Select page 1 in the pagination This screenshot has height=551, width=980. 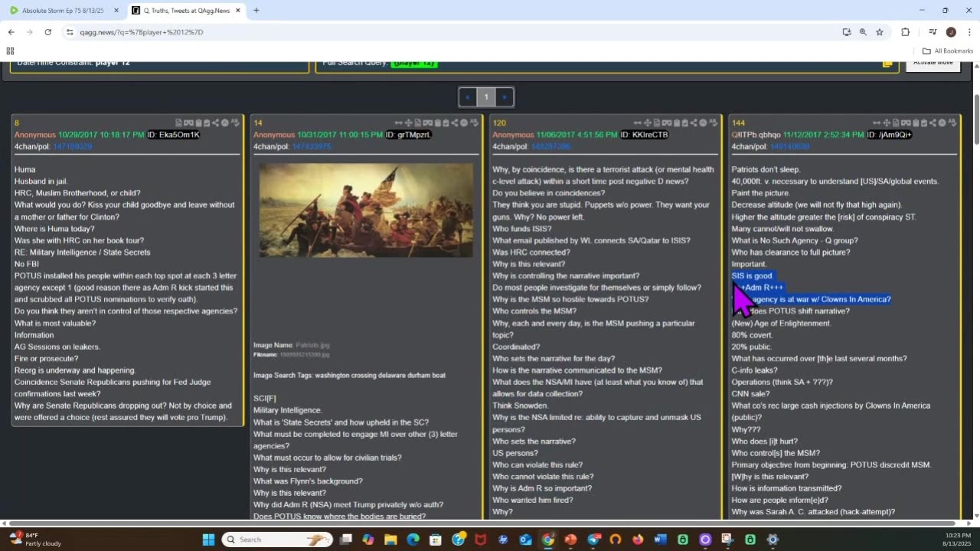coord(485,97)
